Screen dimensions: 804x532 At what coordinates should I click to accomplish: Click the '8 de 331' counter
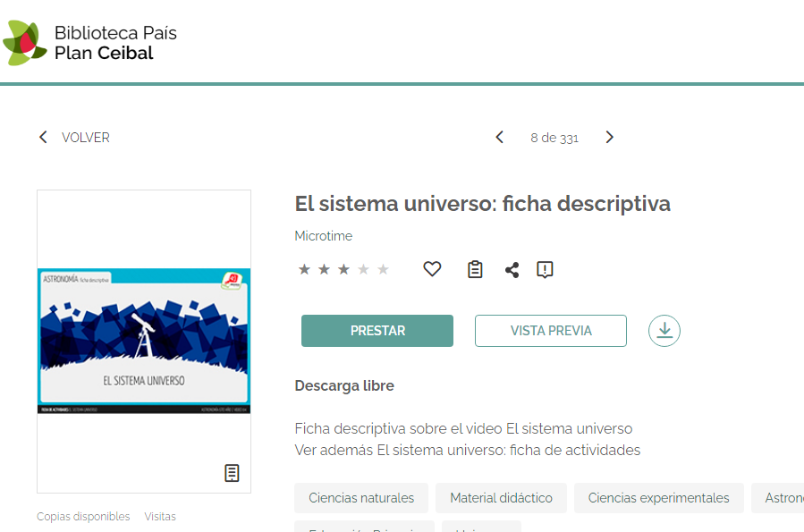point(554,138)
